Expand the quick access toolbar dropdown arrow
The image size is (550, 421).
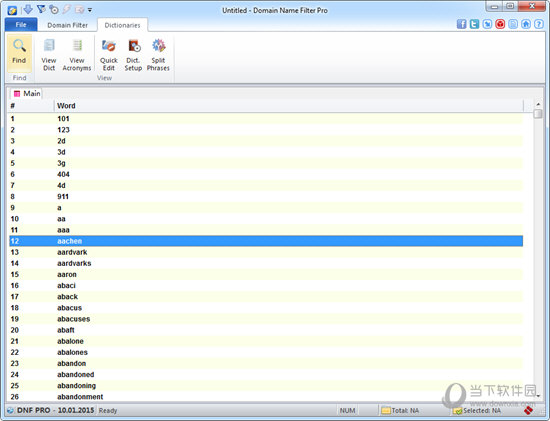point(90,10)
